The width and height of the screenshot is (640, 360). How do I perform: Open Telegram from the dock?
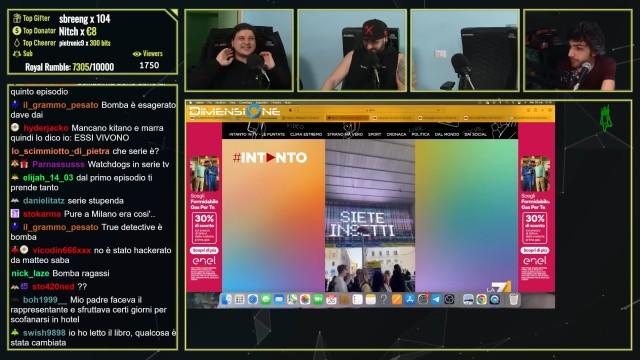436,300
